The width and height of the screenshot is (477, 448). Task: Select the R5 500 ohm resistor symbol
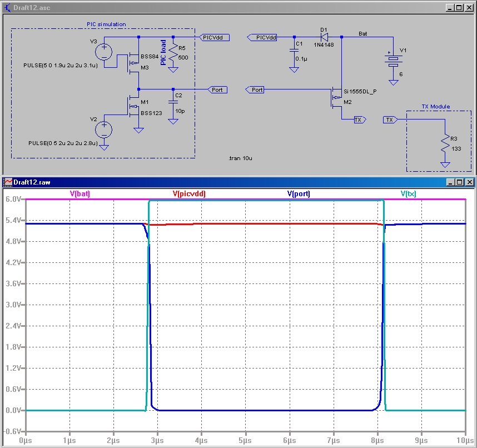173,53
